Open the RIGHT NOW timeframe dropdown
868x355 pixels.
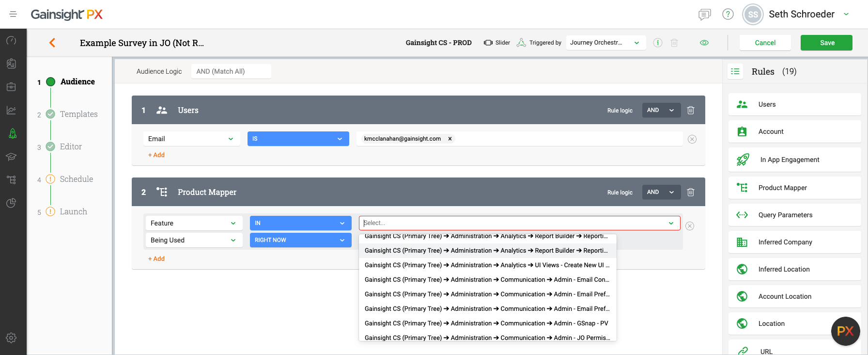301,240
